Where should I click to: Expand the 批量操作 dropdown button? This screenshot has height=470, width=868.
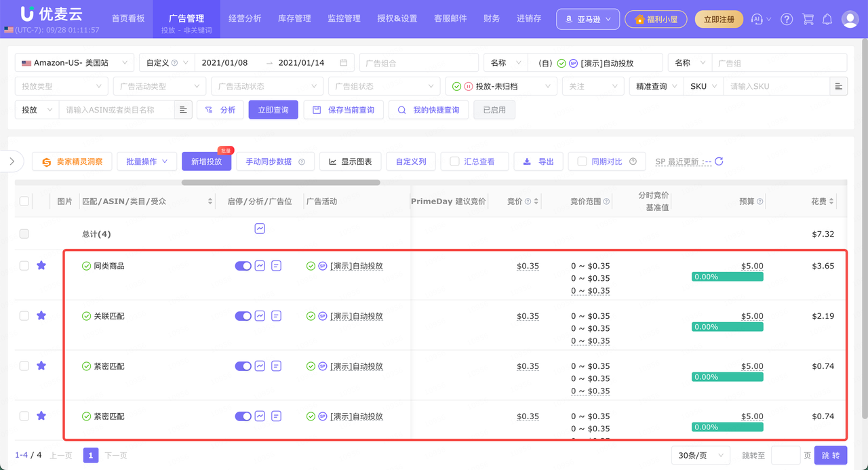(x=146, y=161)
